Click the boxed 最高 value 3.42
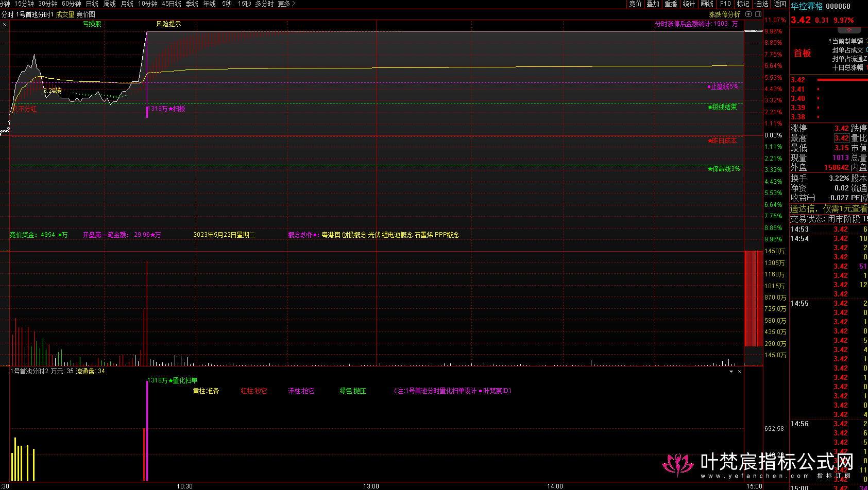Viewport: 868px width, 490px height. (x=842, y=138)
